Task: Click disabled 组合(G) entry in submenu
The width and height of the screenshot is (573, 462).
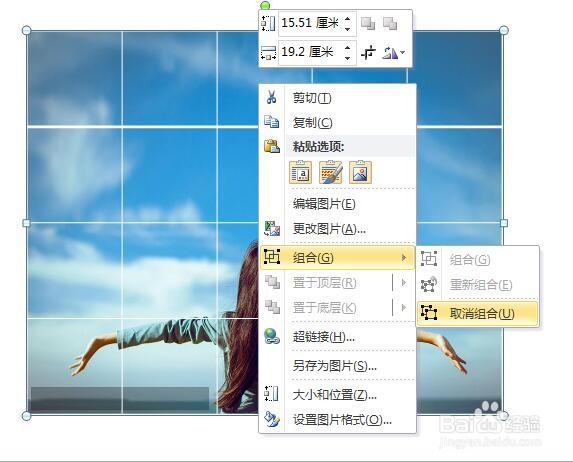Action: (477, 259)
